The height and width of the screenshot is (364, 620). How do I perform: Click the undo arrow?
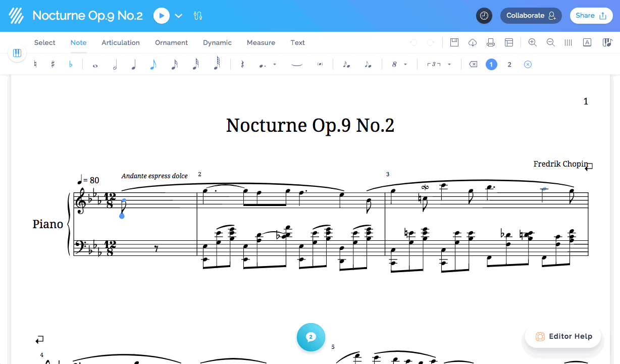(414, 43)
